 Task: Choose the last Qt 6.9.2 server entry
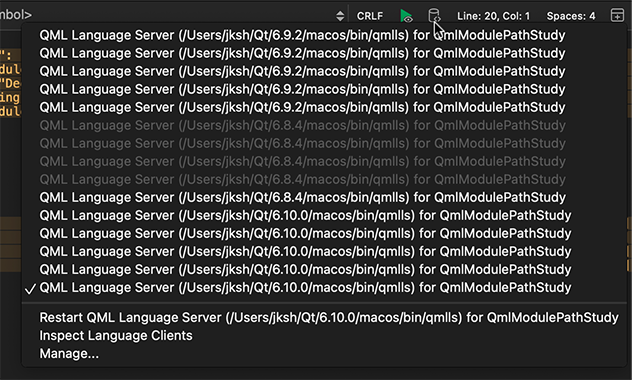302,107
